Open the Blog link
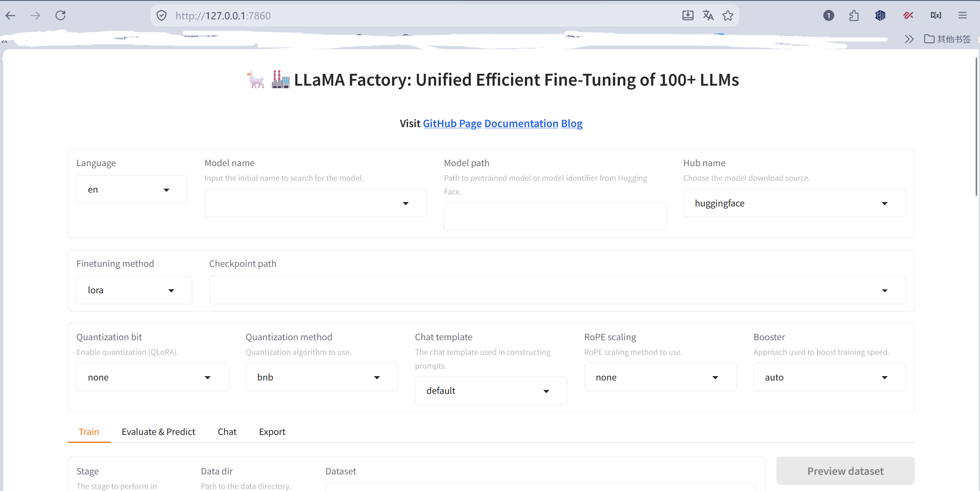 tap(572, 124)
